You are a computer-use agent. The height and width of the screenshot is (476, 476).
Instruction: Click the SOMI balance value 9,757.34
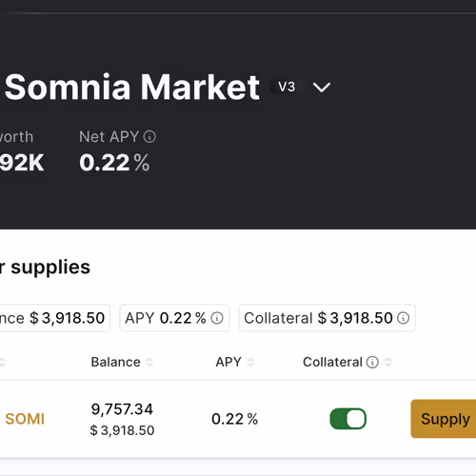point(122,409)
